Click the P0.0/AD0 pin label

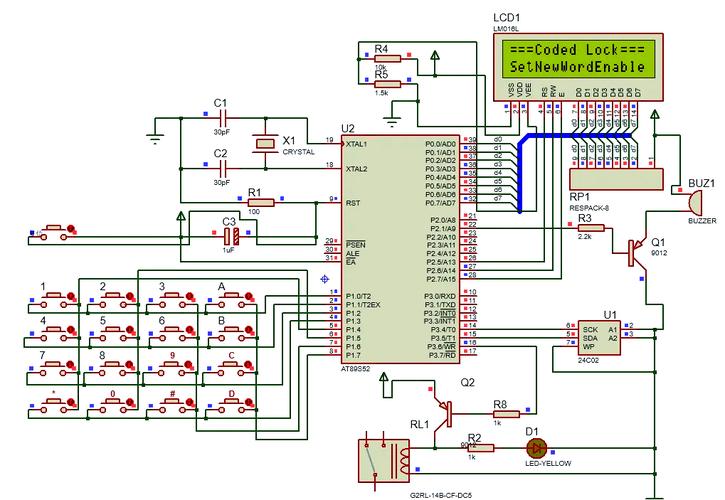(440, 144)
